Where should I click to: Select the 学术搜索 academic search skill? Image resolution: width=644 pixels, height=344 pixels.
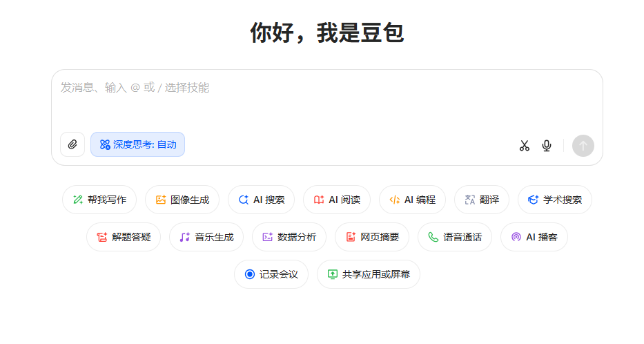click(554, 200)
